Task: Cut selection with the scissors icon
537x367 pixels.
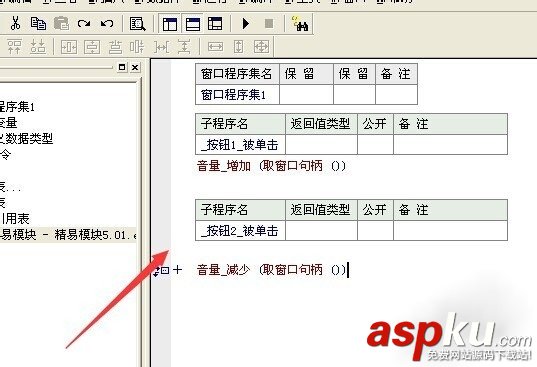Action: point(15,24)
